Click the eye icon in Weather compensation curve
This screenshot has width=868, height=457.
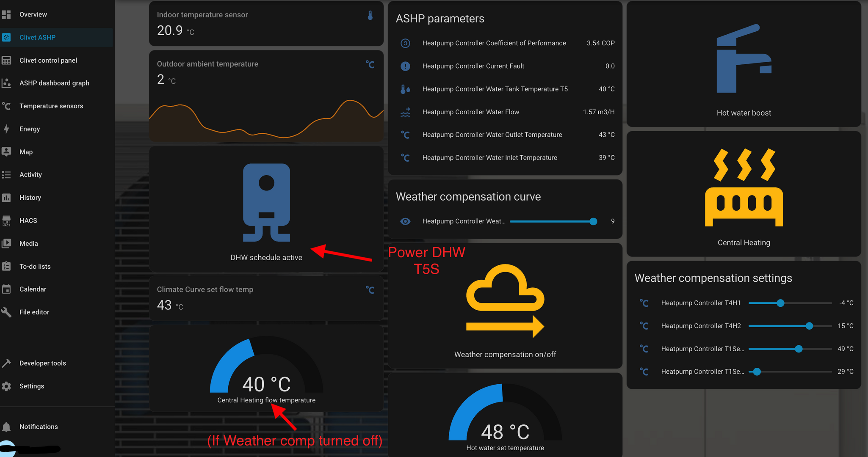[405, 221]
